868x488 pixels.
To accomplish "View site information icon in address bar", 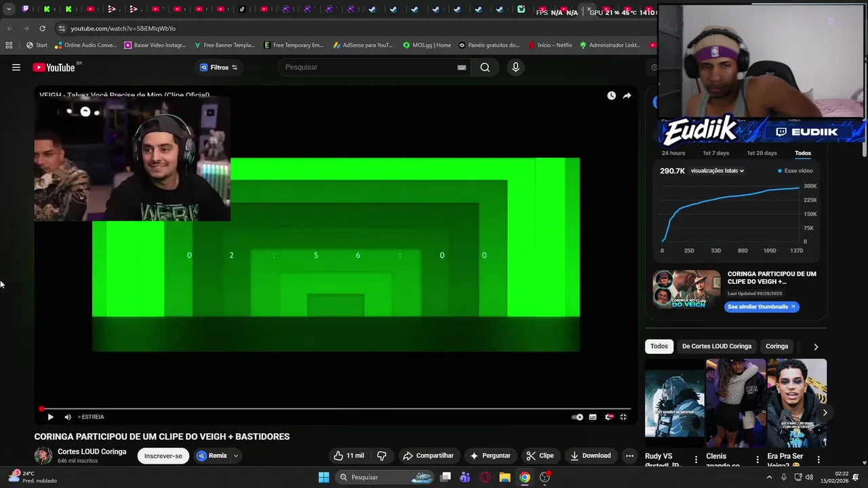I will (62, 28).
